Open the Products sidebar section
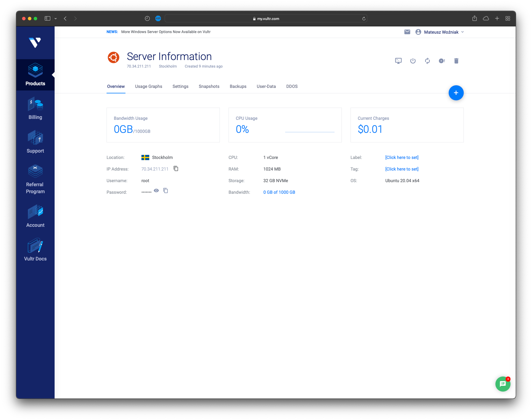The image size is (532, 420). tap(35, 75)
